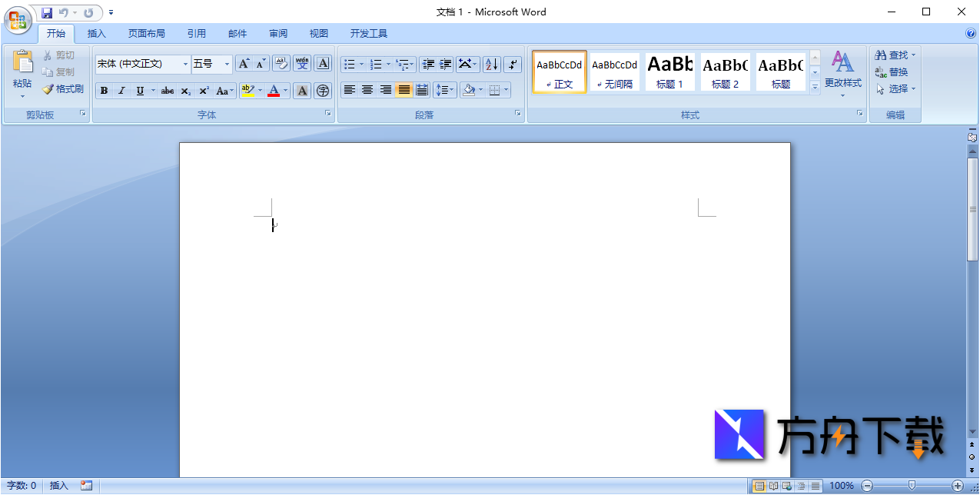
Task: Select the 标题 1 style in gallery
Action: (669, 71)
